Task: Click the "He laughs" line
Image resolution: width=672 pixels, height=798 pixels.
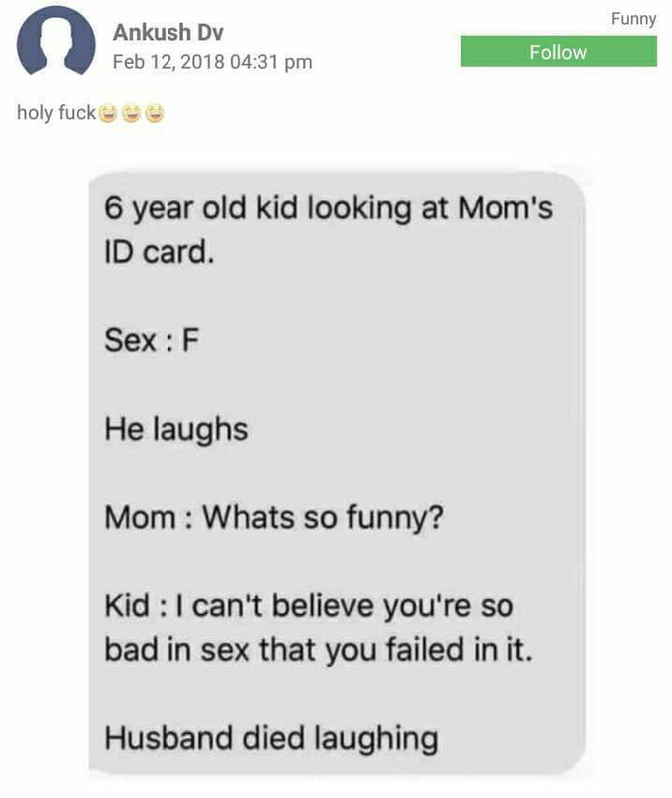Action: 176,430
